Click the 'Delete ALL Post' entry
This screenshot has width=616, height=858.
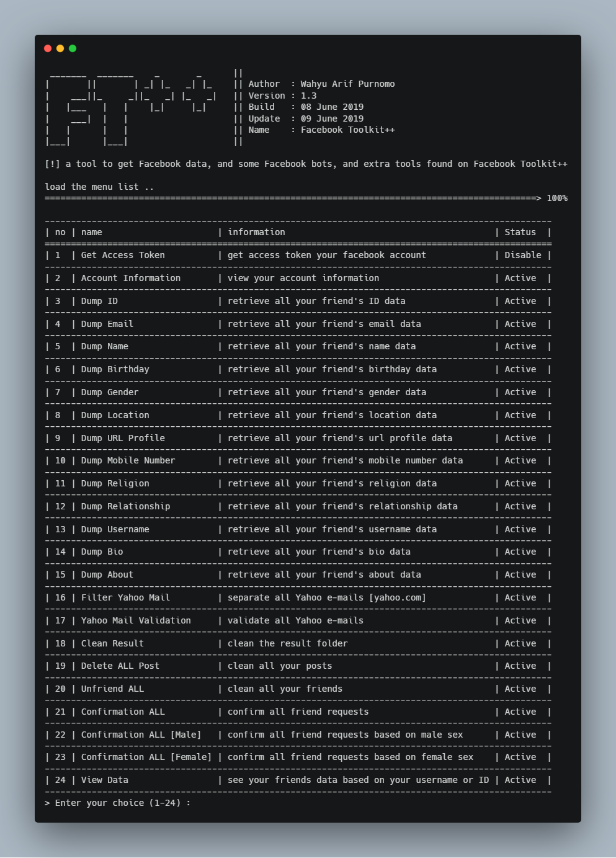pyautogui.click(x=120, y=666)
